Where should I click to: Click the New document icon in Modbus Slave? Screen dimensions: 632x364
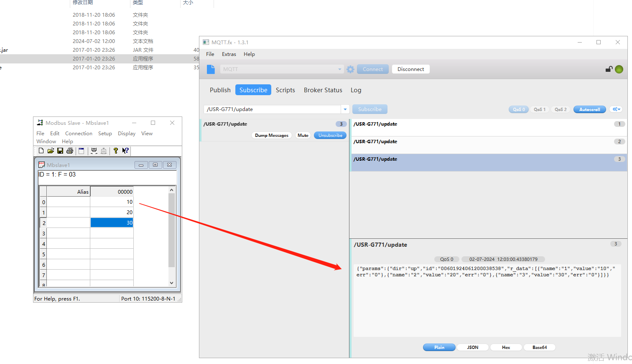[x=41, y=151]
